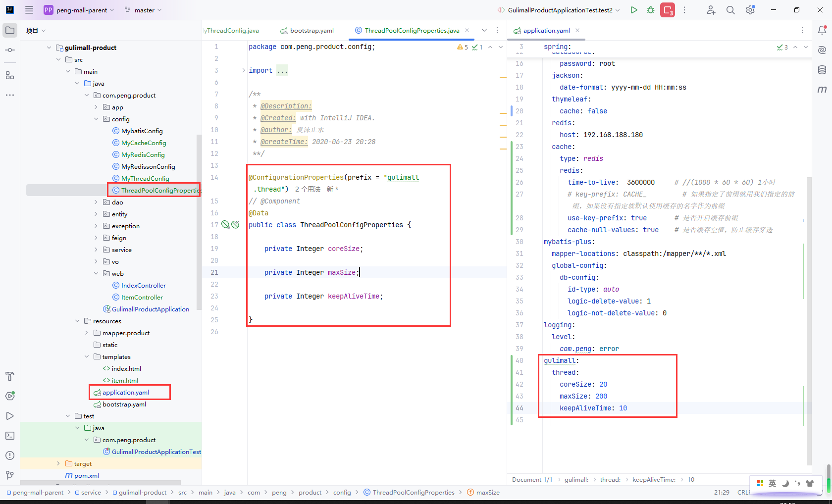Show the 5 warnings inspection widget
The height and width of the screenshot is (504, 832).
pos(463,47)
